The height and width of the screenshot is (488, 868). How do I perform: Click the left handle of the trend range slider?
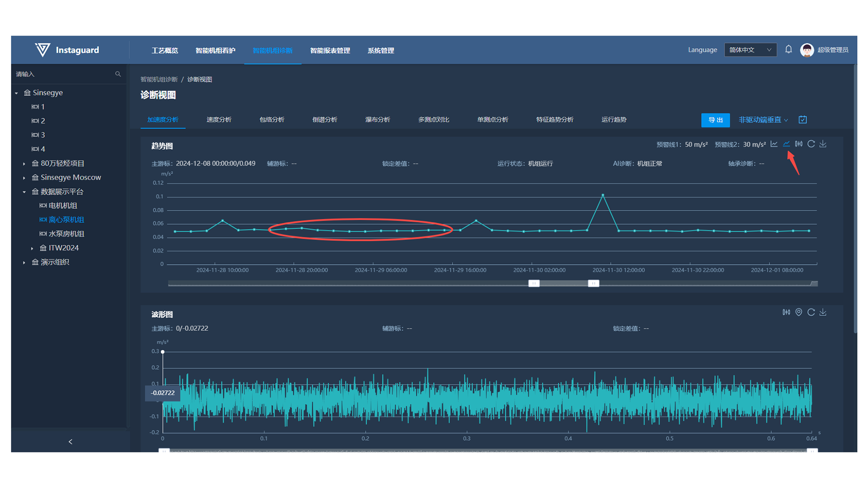(x=534, y=283)
